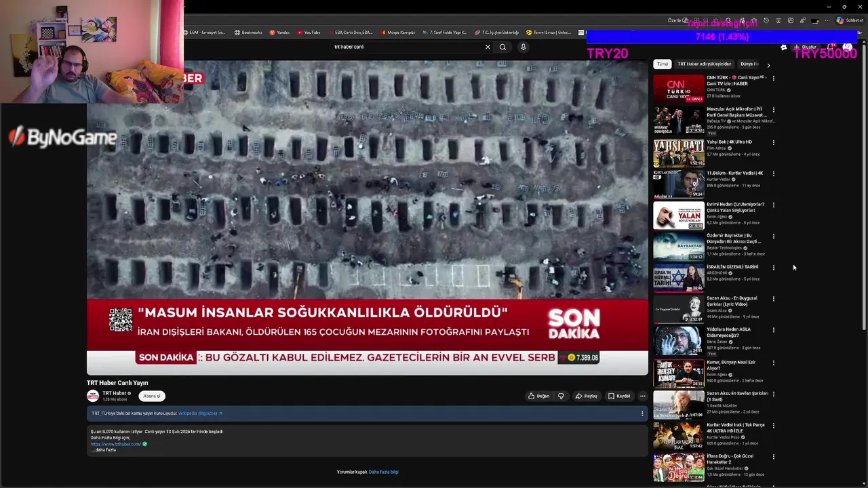
Task: Open options for Sezen Aksu En Duygusal video
Action: (x=773, y=299)
